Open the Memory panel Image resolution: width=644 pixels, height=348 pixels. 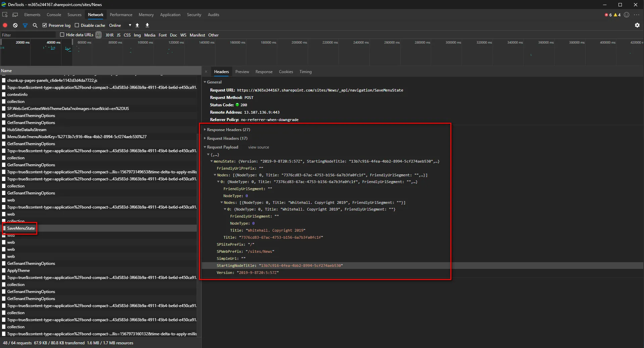[146, 15]
